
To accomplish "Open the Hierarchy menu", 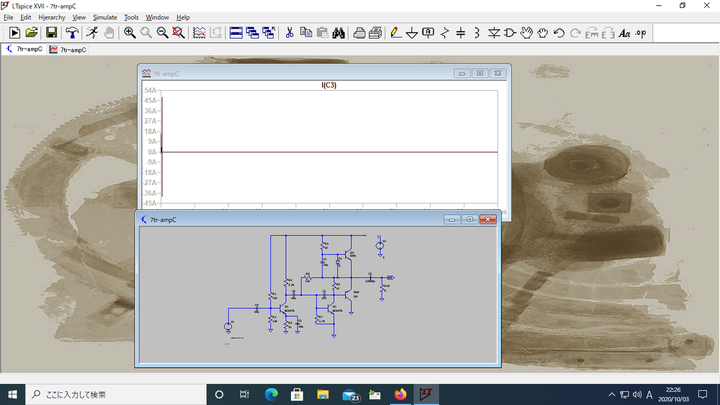I will click(51, 17).
